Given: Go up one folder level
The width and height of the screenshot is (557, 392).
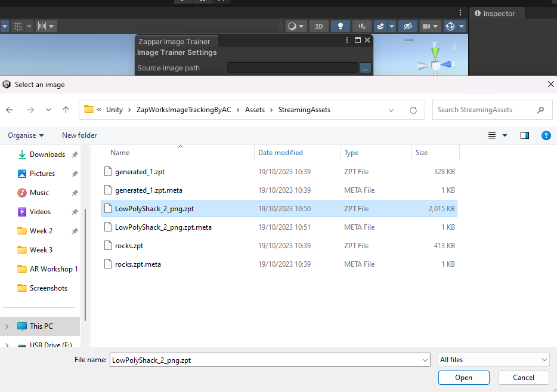Looking at the screenshot, I should [x=66, y=110].
